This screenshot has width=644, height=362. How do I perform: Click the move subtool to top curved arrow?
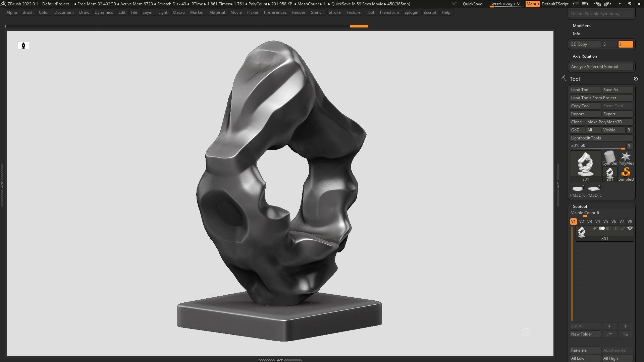tap(609, 334)
